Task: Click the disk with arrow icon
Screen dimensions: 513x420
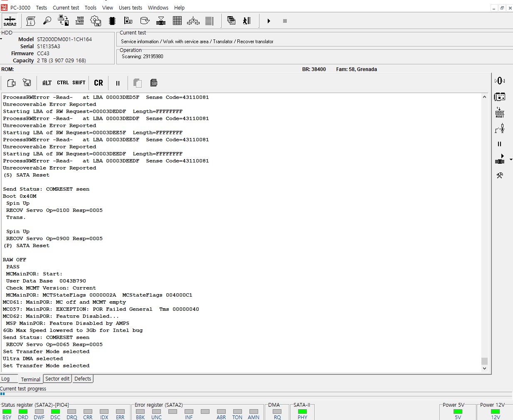Action: coord(145,21)
